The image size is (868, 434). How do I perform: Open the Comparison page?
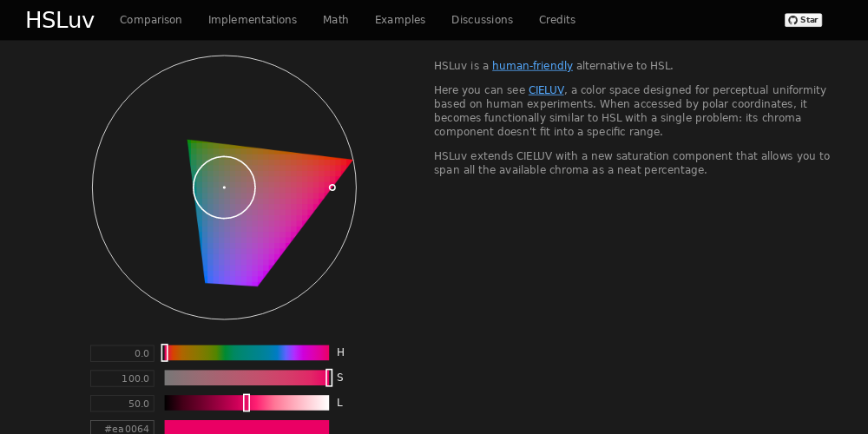pos(150,20)
